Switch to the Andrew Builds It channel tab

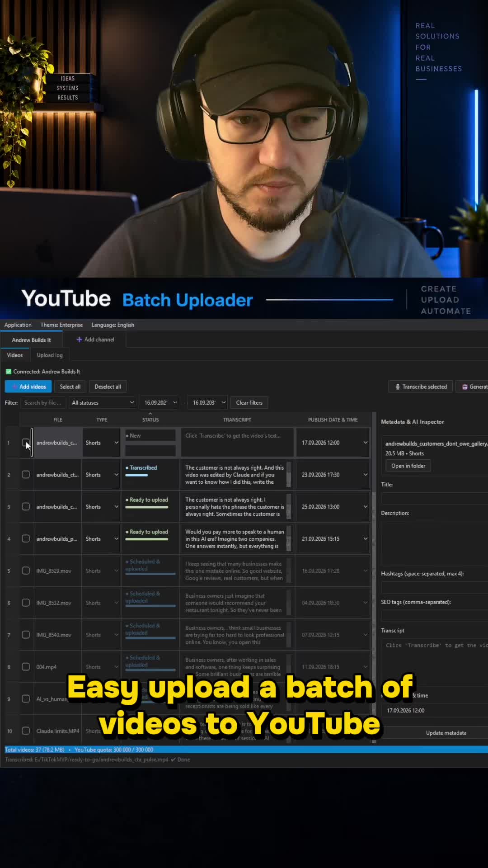[x=31, y=340]
